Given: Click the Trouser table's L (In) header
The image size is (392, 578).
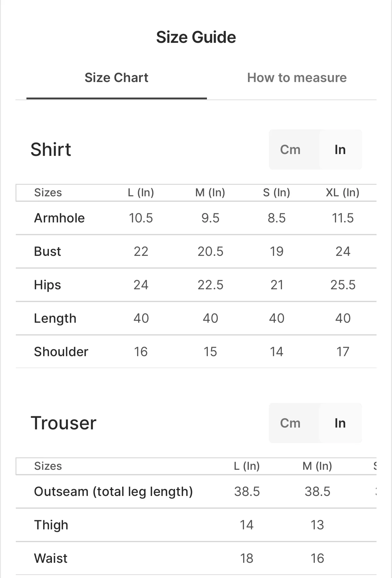Looking at the screenshot, I should (246, 466).
